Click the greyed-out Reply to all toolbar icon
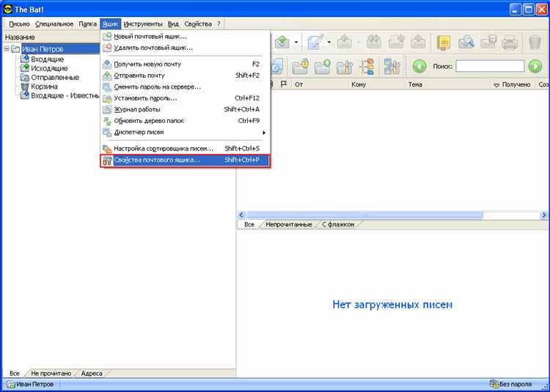550x392 pixels. pos(374,42)
